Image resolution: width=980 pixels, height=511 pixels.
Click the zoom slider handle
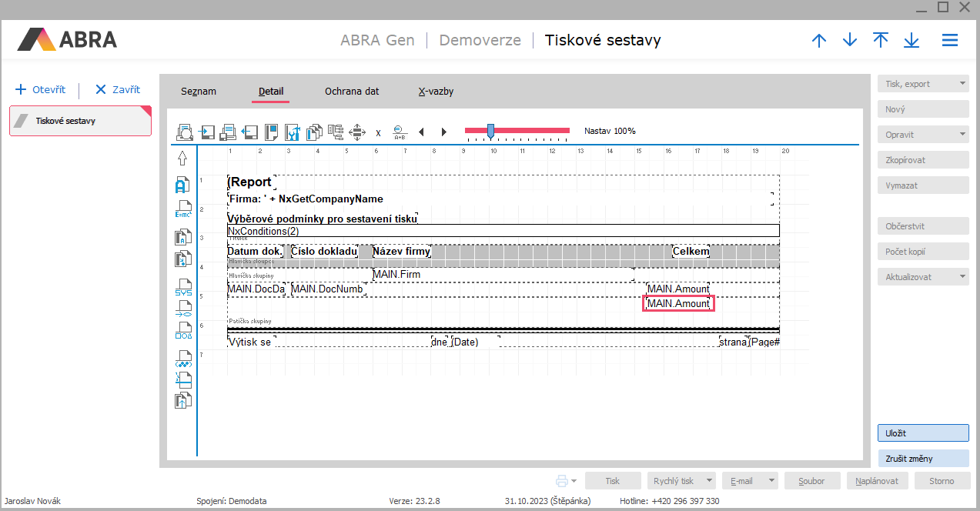490,131
